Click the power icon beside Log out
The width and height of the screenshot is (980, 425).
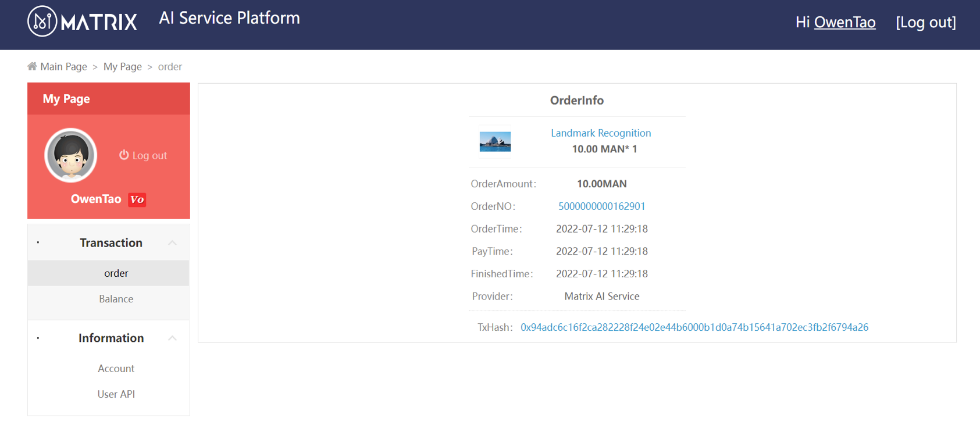coord(124,155)
